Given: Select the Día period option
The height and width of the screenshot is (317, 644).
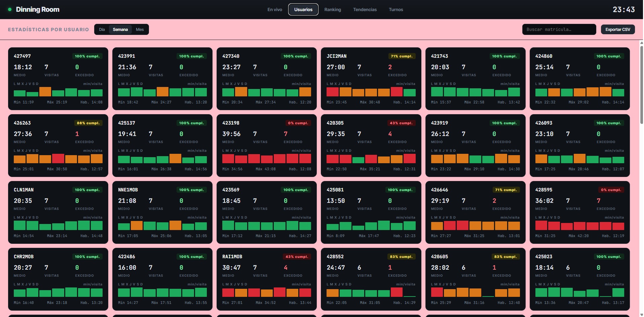Looking at the screenshot, I should (x=102, y=30).
